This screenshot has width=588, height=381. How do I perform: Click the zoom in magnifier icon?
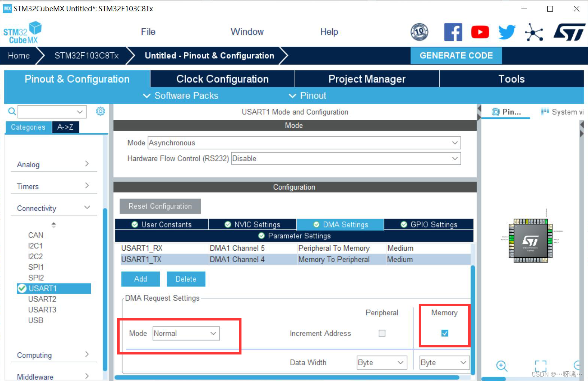502,366
